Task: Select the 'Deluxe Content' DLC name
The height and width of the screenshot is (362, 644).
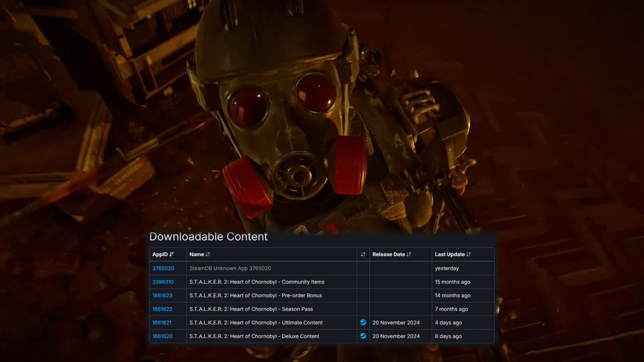Action: pos(254,336)
